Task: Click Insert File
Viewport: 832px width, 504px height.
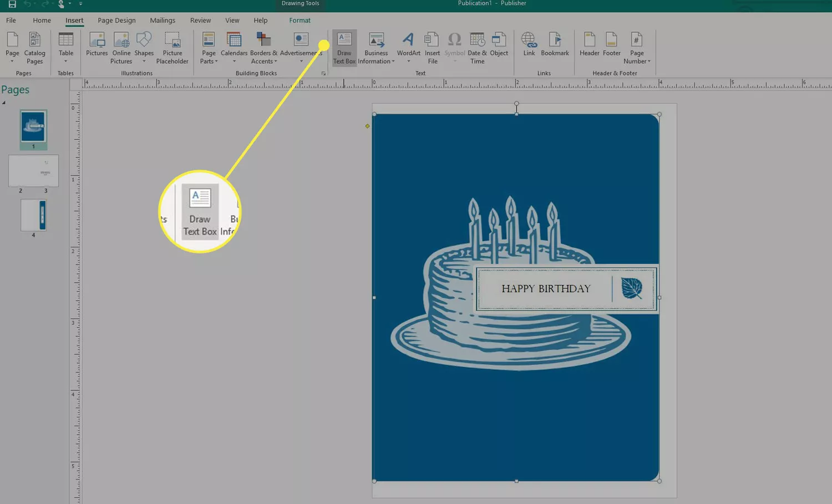Action: coord(432,48)
